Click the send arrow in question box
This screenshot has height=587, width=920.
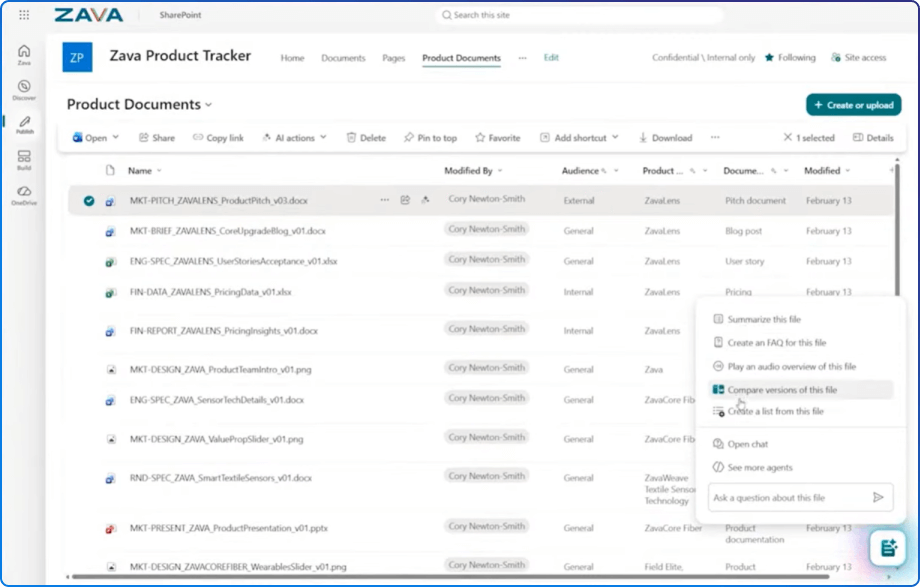click(878, 498)
